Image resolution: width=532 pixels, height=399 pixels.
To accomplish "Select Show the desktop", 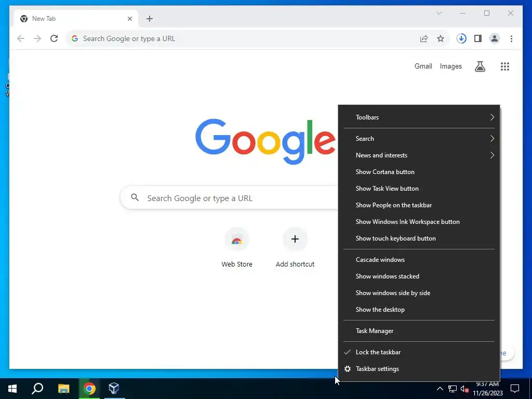I will click(419, 310).
